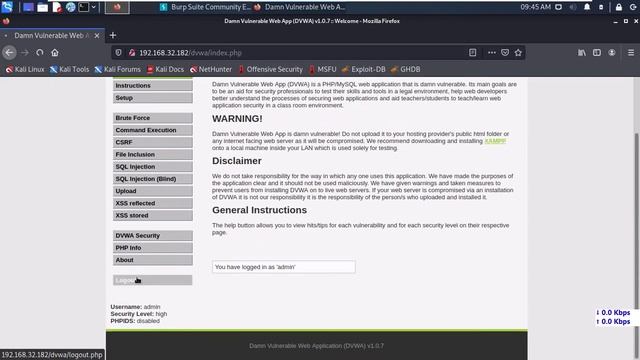The width and height of the screenshot is (640, 360).
Task: Open the log out power icon
Action: 633,7
